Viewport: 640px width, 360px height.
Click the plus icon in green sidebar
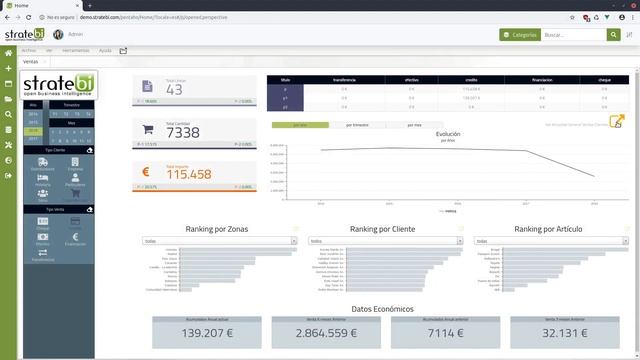(x=8, y=69)
